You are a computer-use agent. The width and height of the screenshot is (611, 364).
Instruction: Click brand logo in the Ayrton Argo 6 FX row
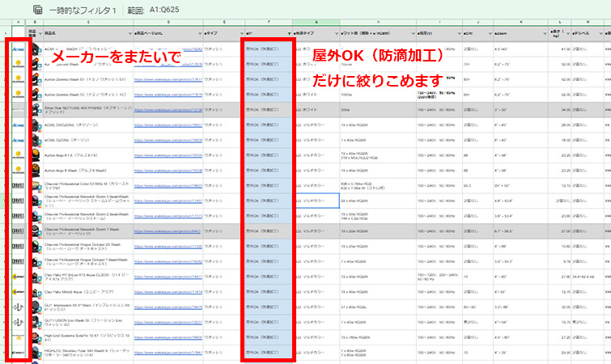pos(18,154)
